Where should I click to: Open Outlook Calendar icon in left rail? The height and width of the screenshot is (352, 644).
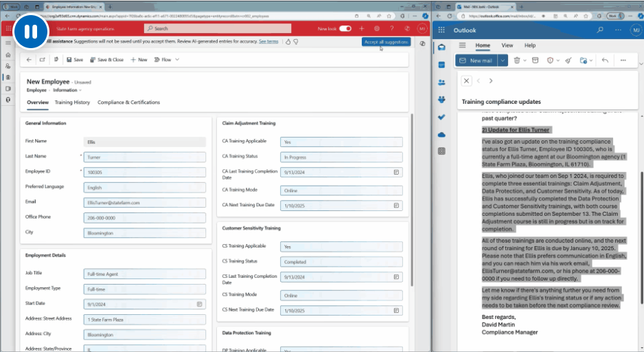(441, 65)
